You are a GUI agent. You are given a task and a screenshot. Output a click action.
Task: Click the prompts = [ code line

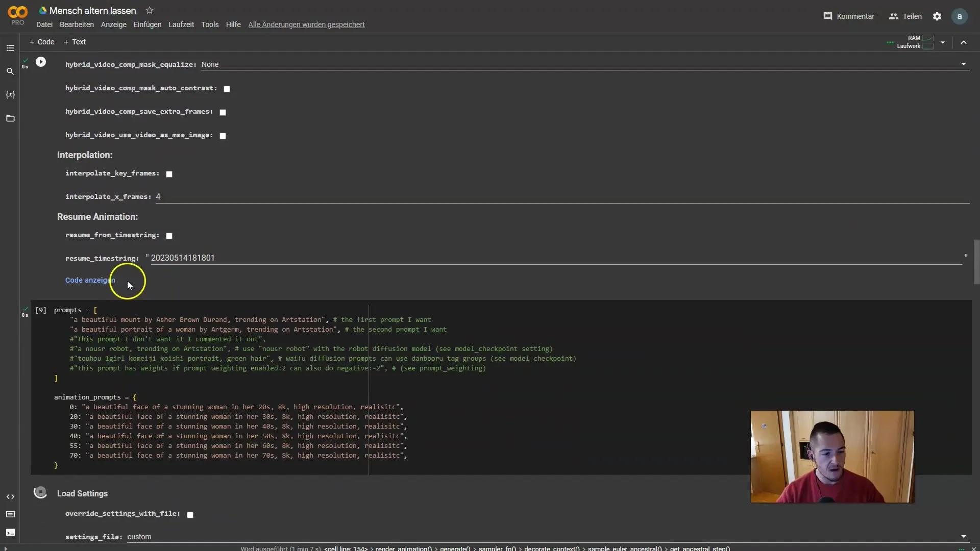[x=76, y=310]
